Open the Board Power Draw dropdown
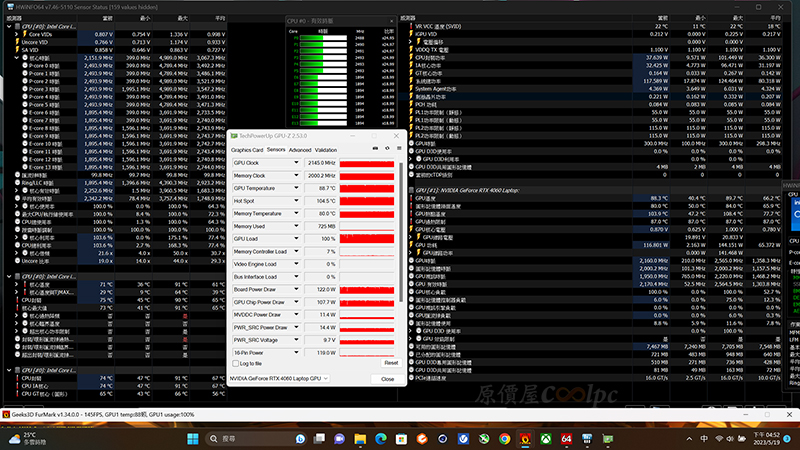Image resolution: width=800 pixels, height=450 pixels. click(296, 289)
